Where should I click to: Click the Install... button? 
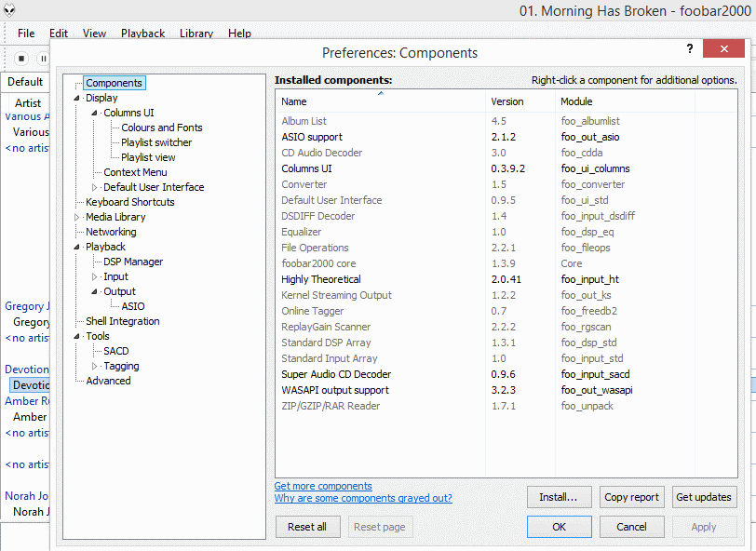(x=559, y=497)
